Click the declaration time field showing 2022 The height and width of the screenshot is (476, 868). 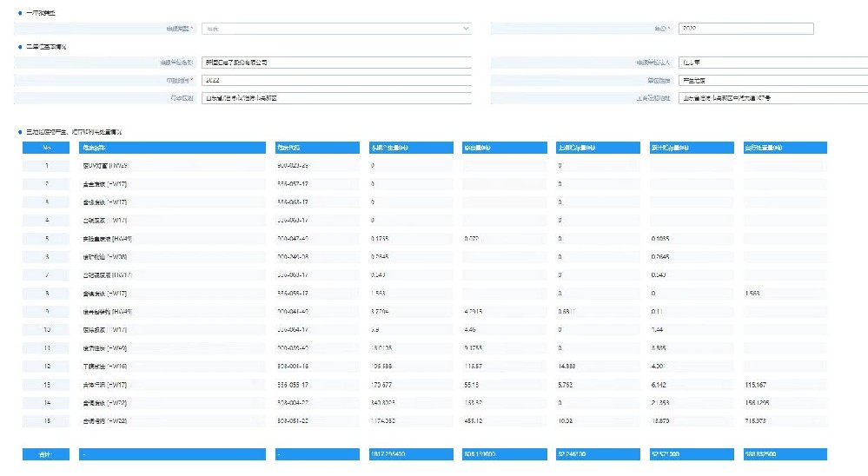point(335,80)
